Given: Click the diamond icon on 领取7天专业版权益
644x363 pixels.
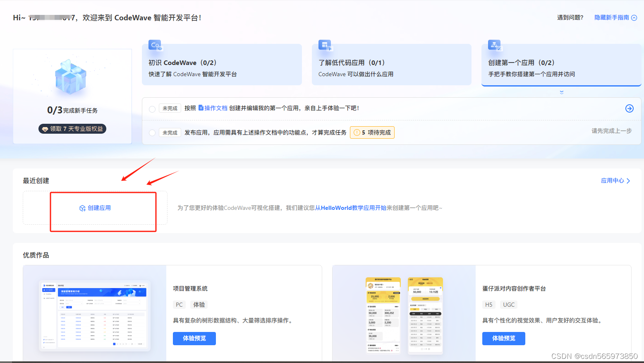Looking at the screenshot, I should point(45,129).
